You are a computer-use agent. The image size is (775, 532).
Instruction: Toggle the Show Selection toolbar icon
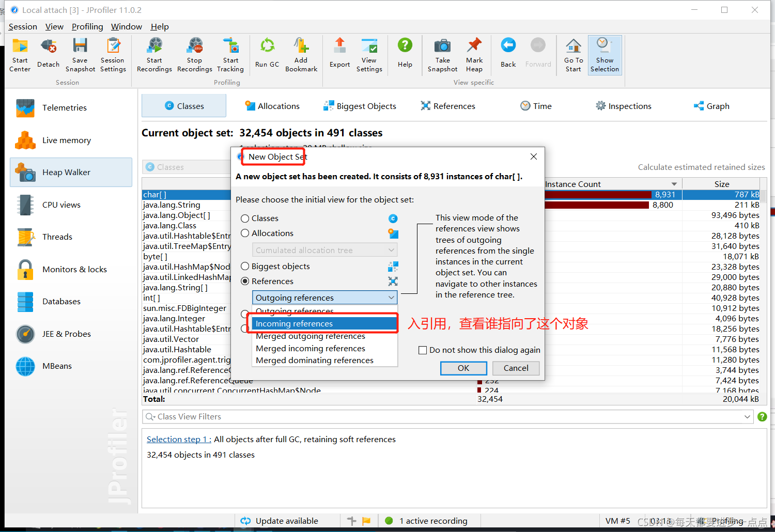point(605,55)
